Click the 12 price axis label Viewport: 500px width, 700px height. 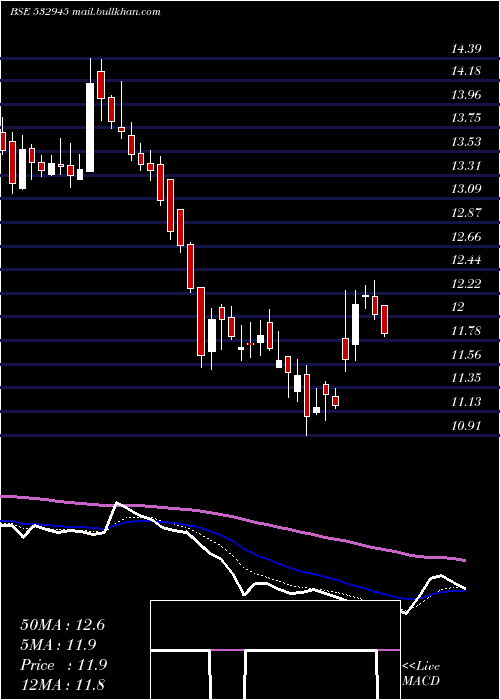point(458,307)
